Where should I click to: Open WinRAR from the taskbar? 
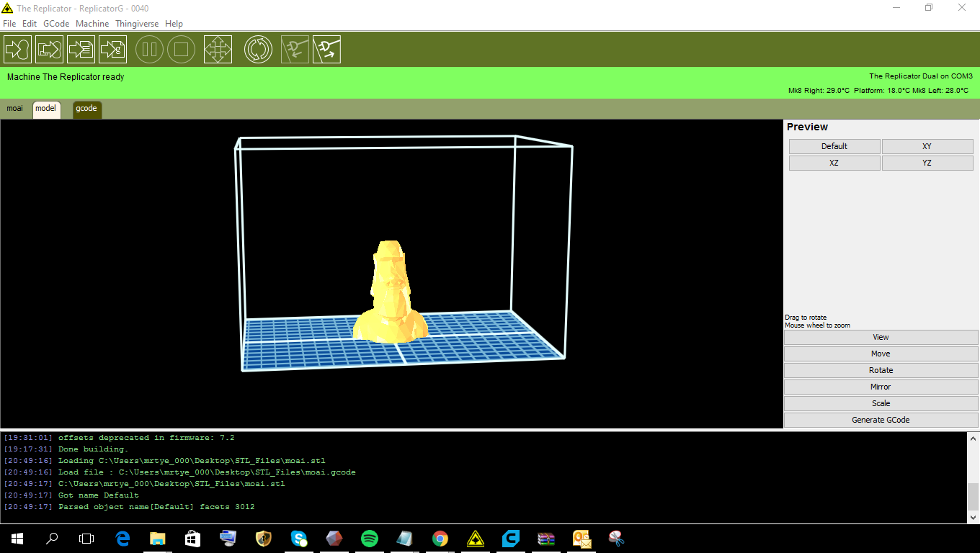[x=546, y=539]
